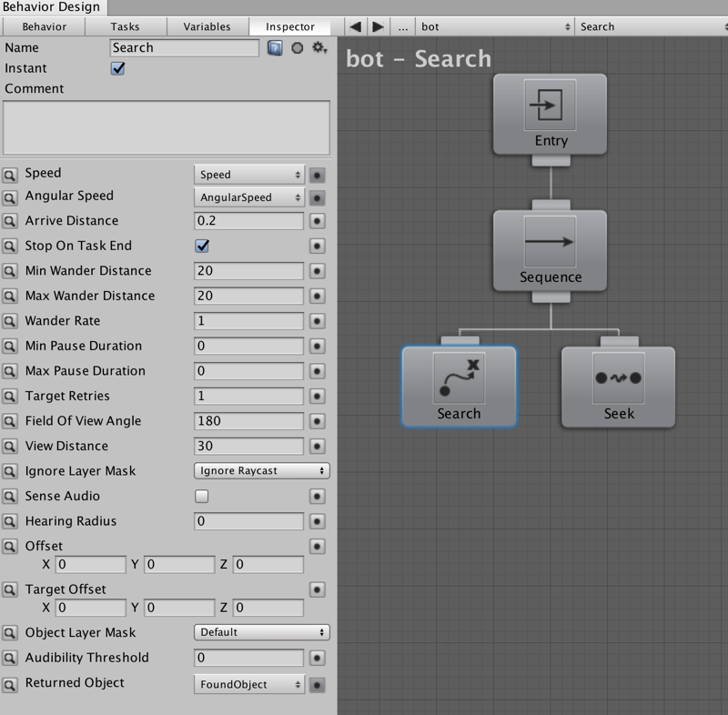The height and width of the screenshot is (715, 728).
Task: Switch to the Tasks tab
Action: point(125,27)
